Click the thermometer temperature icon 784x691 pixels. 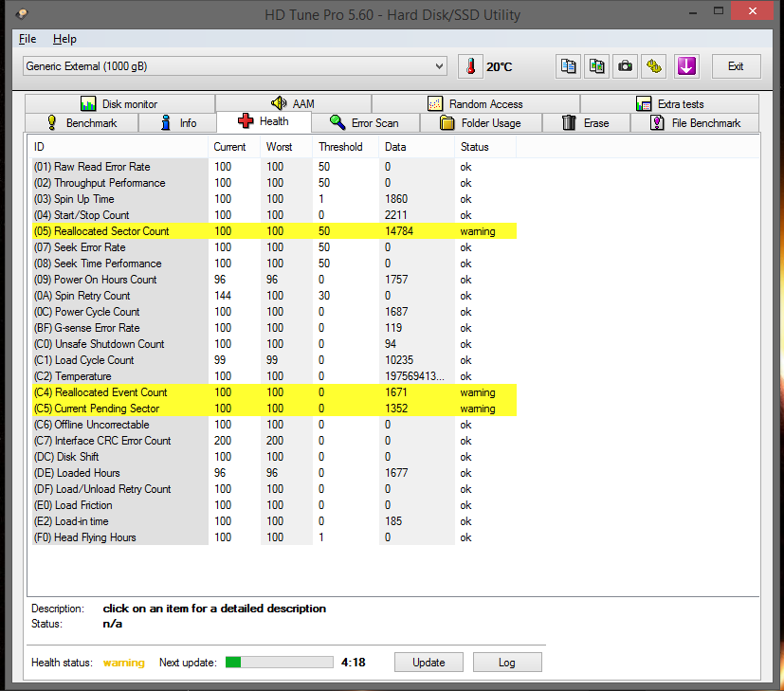click(470, 66)
